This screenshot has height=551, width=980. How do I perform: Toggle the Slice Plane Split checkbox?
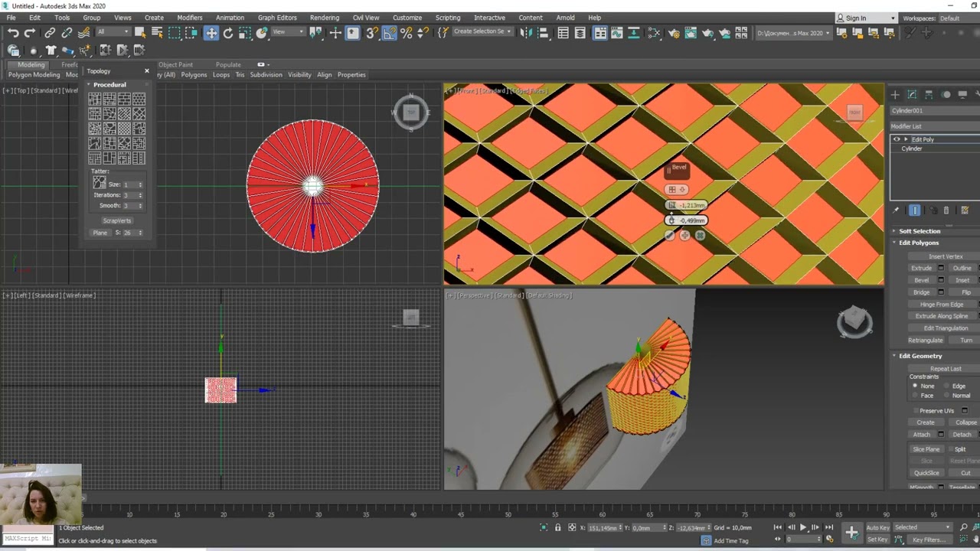point(949,449)
